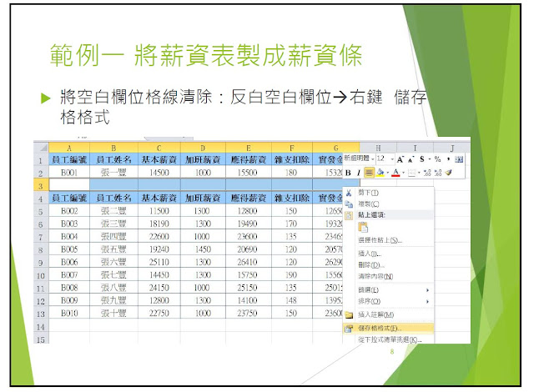Select column D header
Image resolution: width=534 pixels, height=392 pixels.
pyautogui.click(x=203, y=148)
